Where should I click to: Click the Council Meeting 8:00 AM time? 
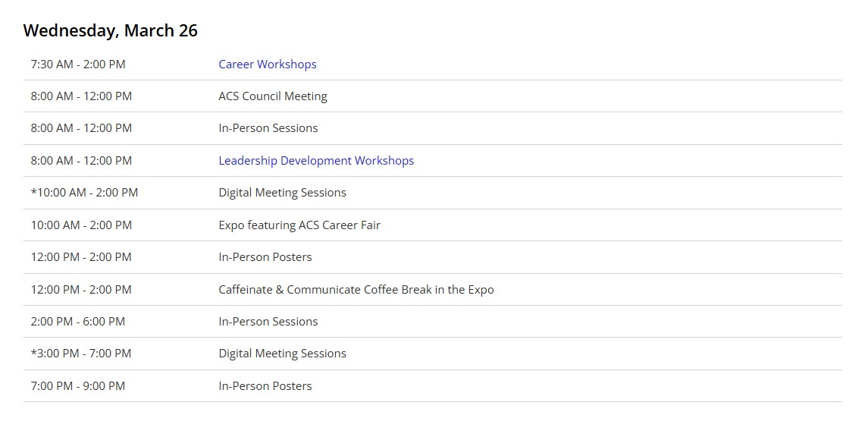81,96
